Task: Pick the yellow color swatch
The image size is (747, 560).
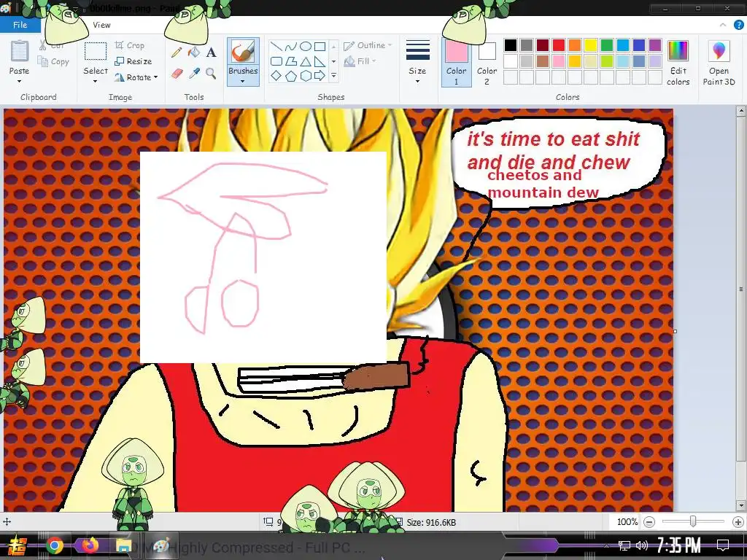Action: 591,45
